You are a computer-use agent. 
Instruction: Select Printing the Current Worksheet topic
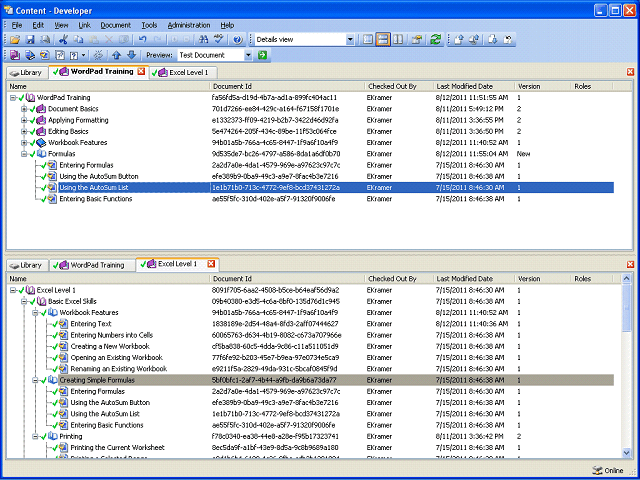click(118, 448)
